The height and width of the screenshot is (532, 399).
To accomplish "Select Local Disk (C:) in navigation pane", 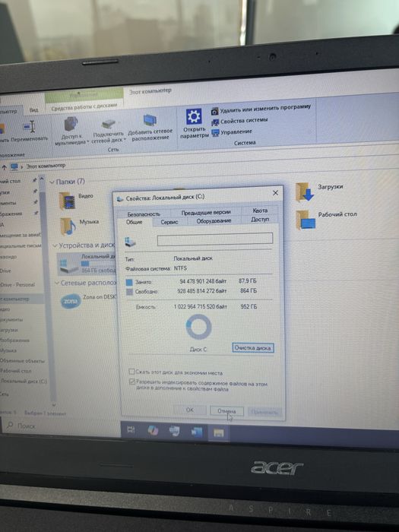I will click(x=24, y=382).
